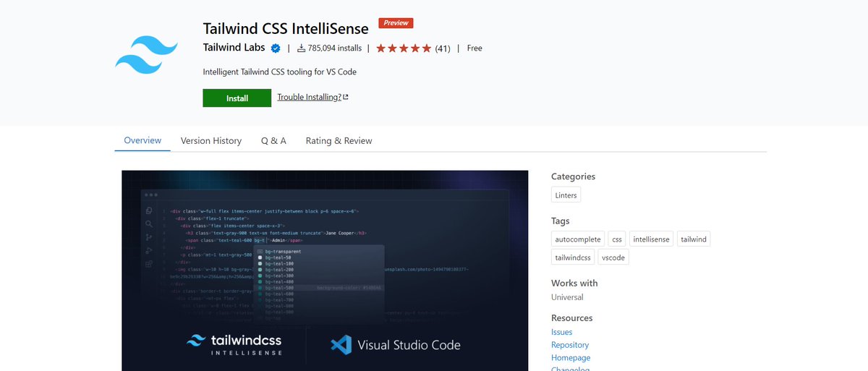The width and height of the screenshot is (868, 371).
Task: Click the green Install button
Action: (237, 98)
